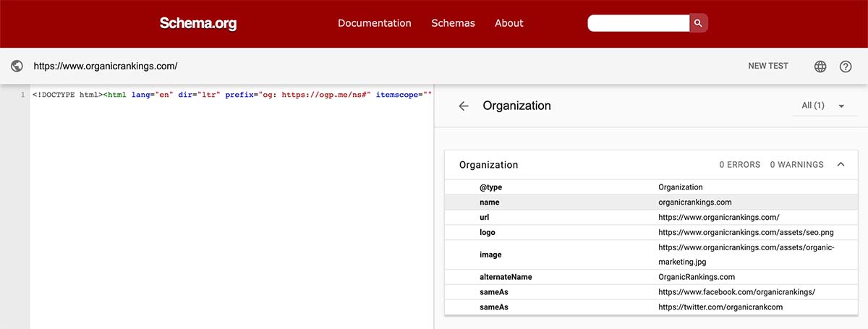This screenshot has width=868, height=329.
Task: Select the url property label
Action: coord(485,218)
